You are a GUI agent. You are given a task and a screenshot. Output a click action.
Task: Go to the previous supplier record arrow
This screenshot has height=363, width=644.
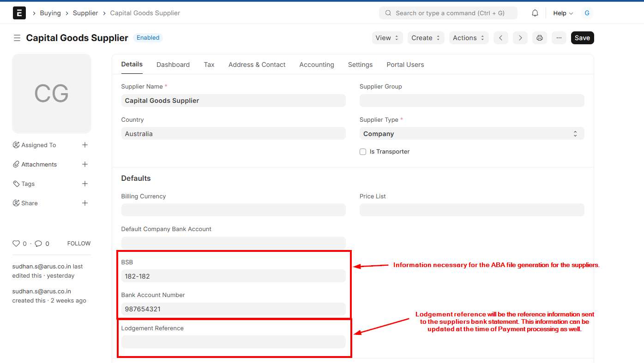pos(501,38)
